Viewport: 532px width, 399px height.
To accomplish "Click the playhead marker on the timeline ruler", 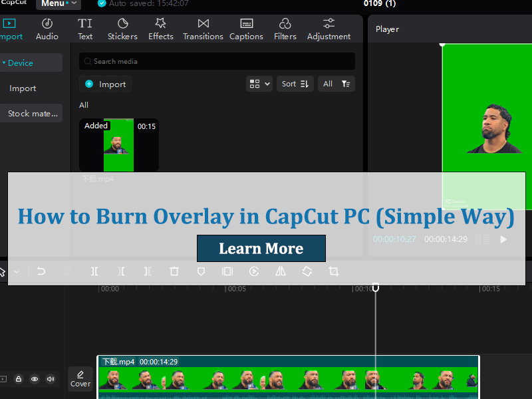I will (x=375, y=287).
